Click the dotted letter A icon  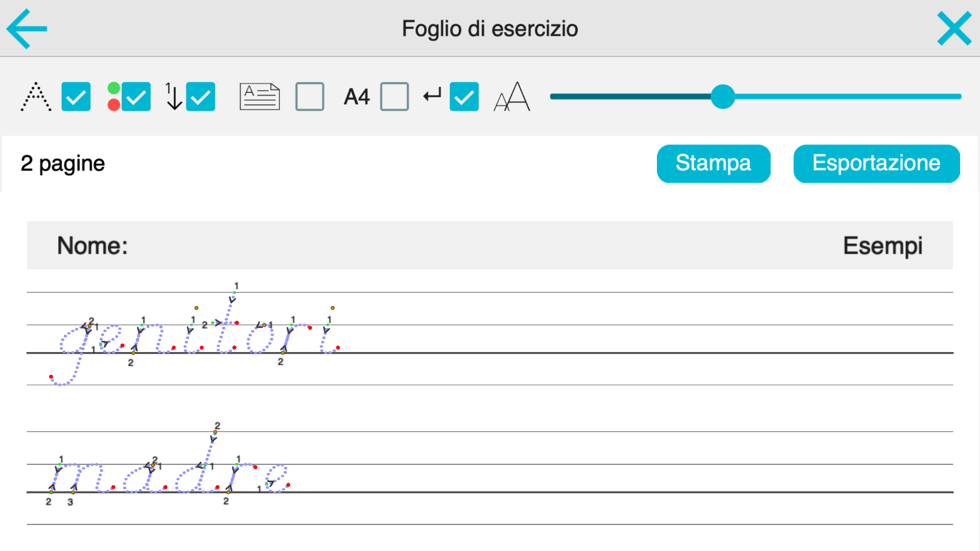[36, 96]
